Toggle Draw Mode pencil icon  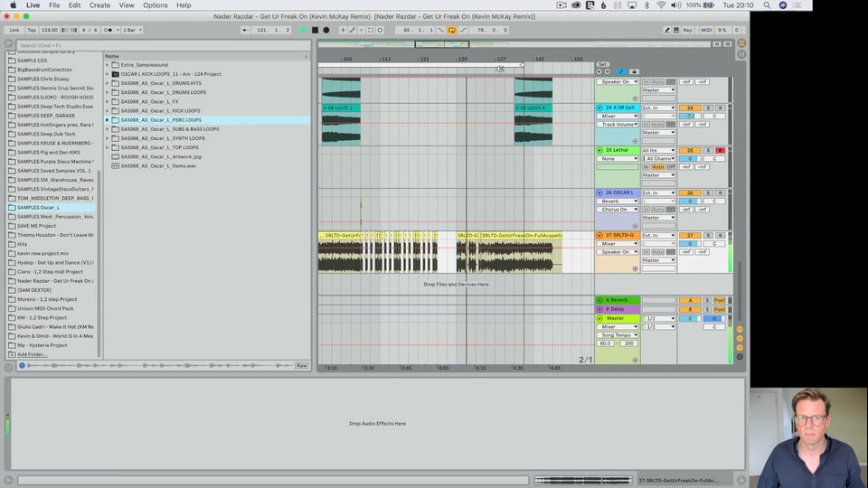667,30
